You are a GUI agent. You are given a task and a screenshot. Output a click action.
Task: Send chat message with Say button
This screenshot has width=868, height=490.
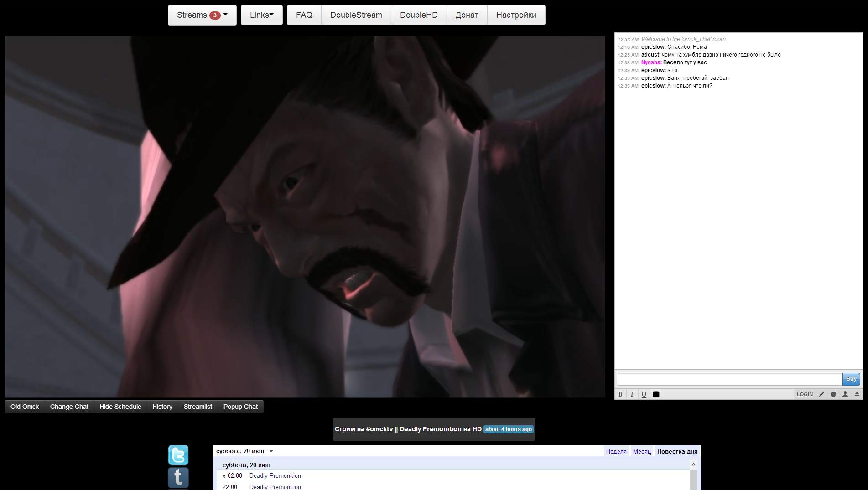coord(851,379)
